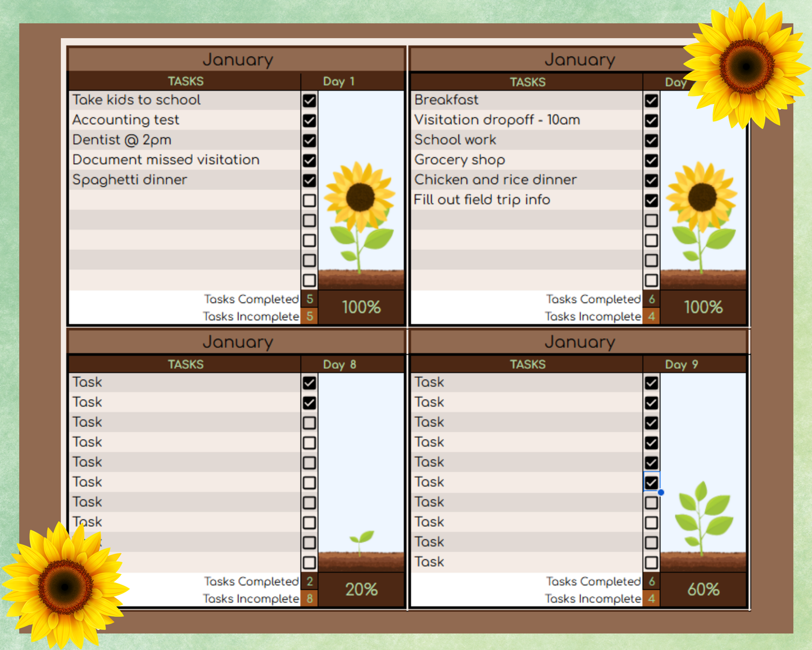Select the 'School work' task cell
The image size is (812, 650).
[527, 140]
